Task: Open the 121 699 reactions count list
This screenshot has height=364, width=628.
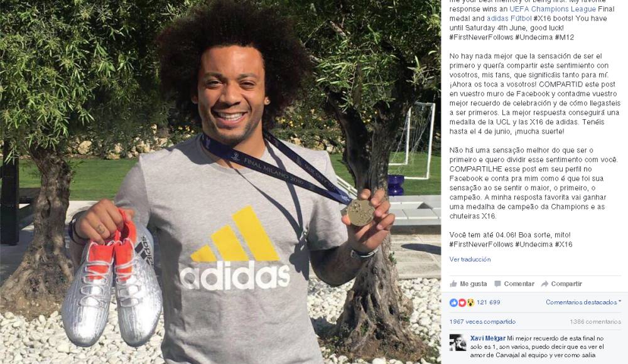Action: click(488, 302)
